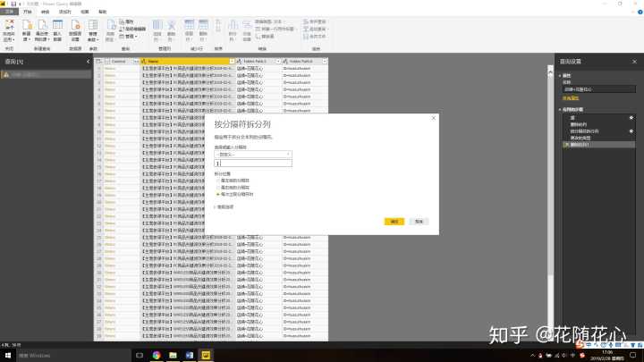Expand advanced options in split dialog
Viewport: 644px width, 362px height.
(225, 206)
